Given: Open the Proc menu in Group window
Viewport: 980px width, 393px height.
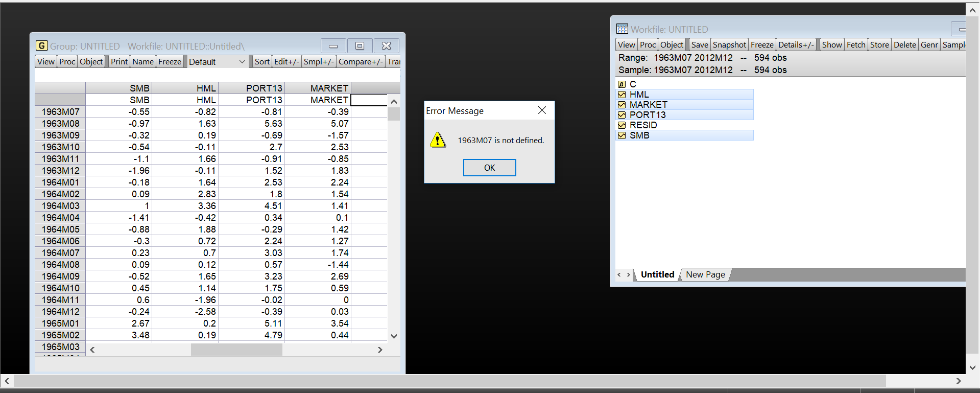Looking at the screenshot, I should pyautogui.click(x=67, y=62).
